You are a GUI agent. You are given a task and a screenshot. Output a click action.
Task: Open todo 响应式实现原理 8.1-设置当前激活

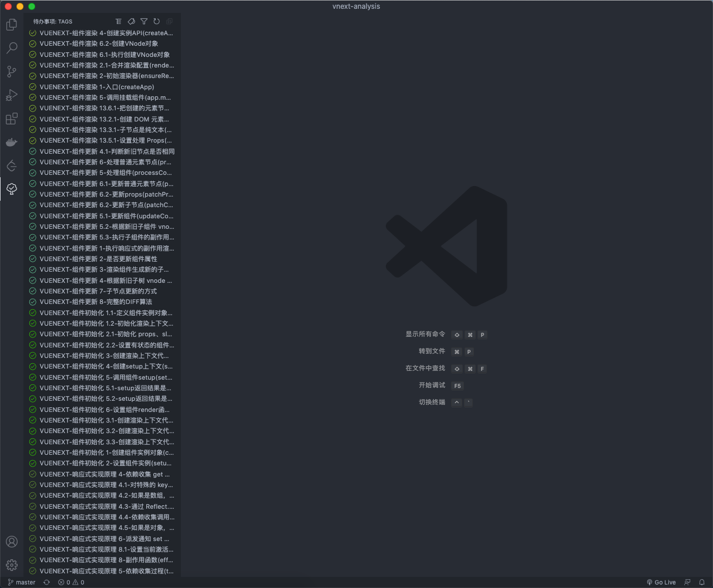pyautogui.click(x=102, y=549)
